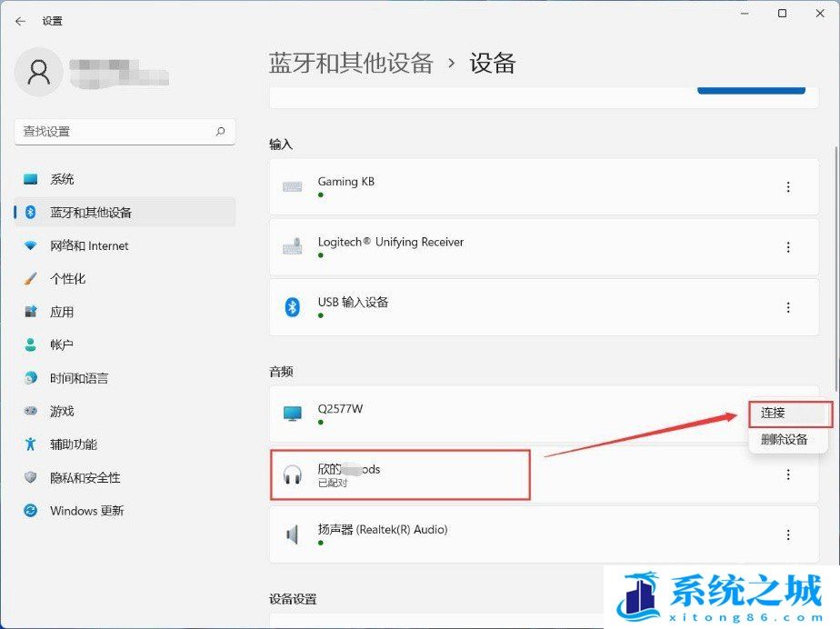The width and height of the screenshot is (840, 629).
Task: Open the Windows 更新 page
Action: coord(86,511)
